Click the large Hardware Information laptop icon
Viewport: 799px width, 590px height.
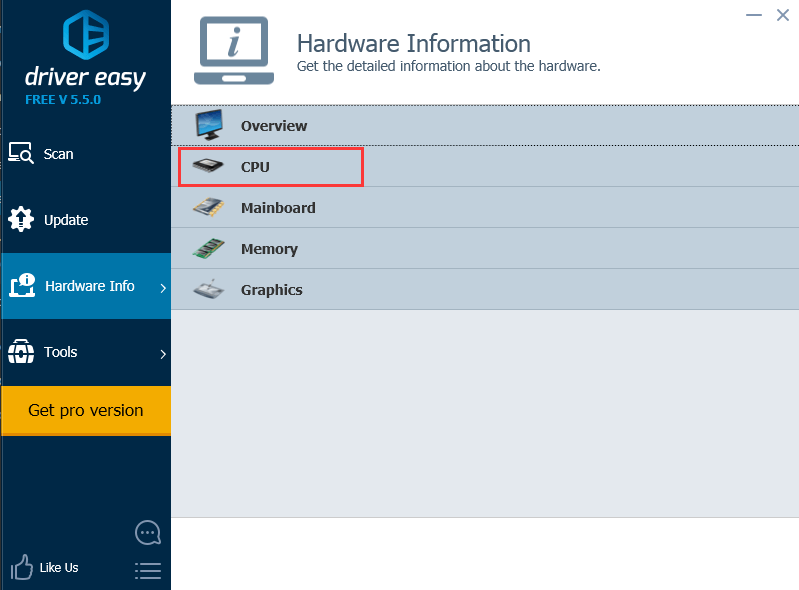pyautogui.click(x=234, y=50)
